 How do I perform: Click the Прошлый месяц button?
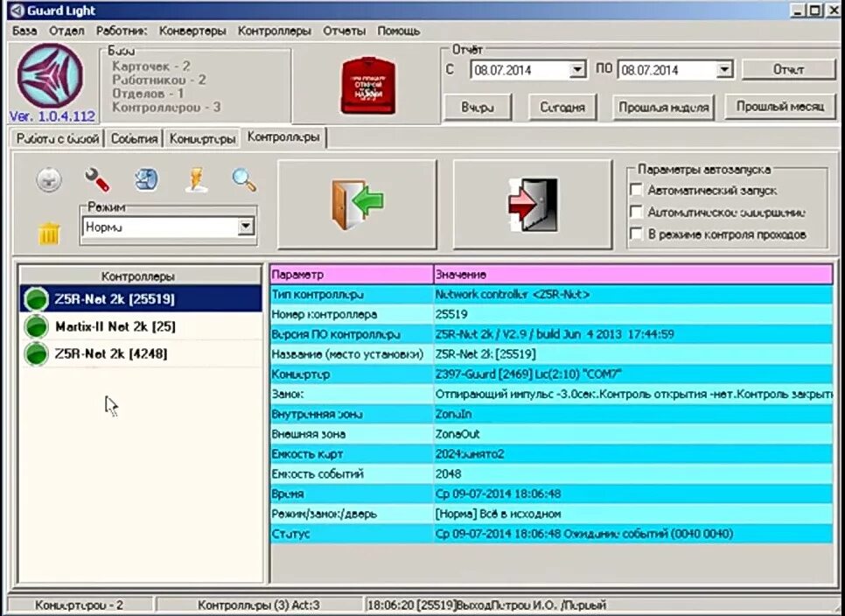pyautogui.click(x=779, y=107)
